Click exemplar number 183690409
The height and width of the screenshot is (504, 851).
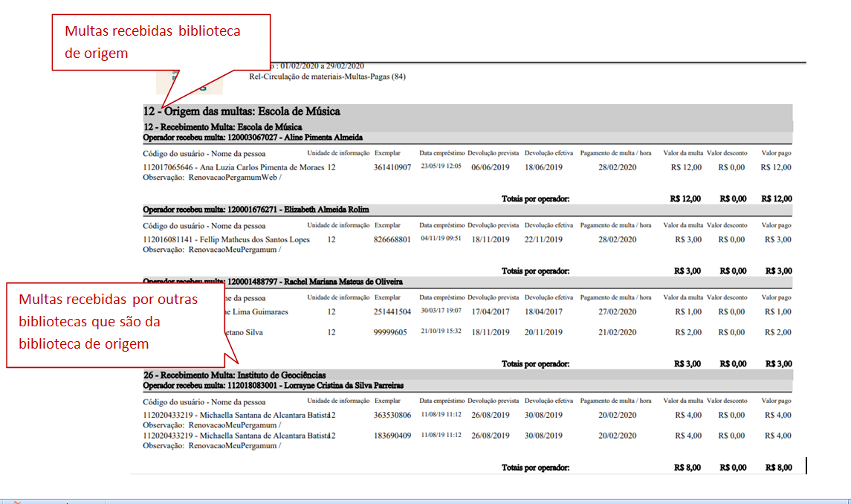tap(392, 436)
